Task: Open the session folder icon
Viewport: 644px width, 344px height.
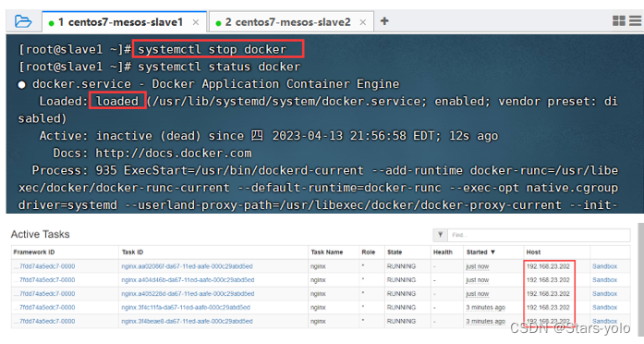Action: point(22,21)
